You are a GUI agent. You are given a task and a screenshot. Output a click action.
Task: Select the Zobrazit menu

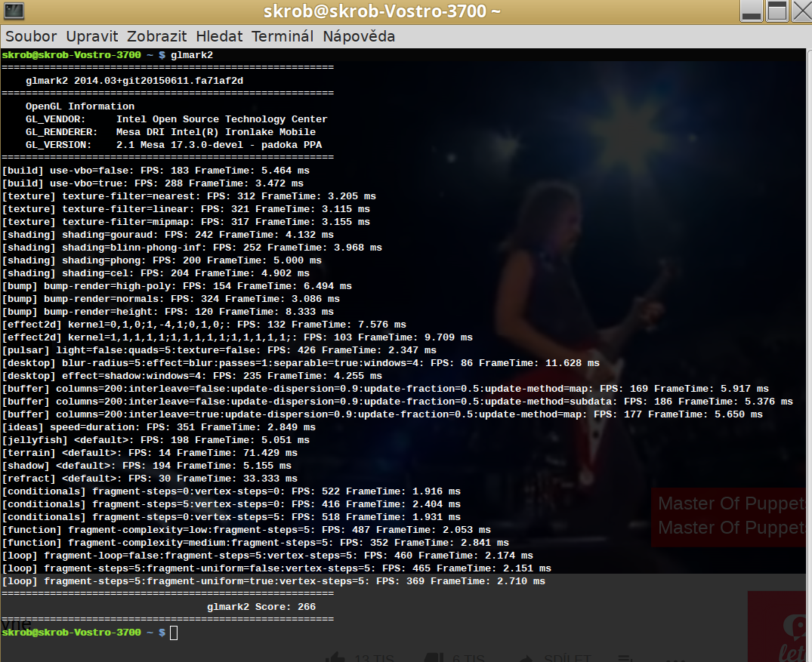(x=156, y=36)
